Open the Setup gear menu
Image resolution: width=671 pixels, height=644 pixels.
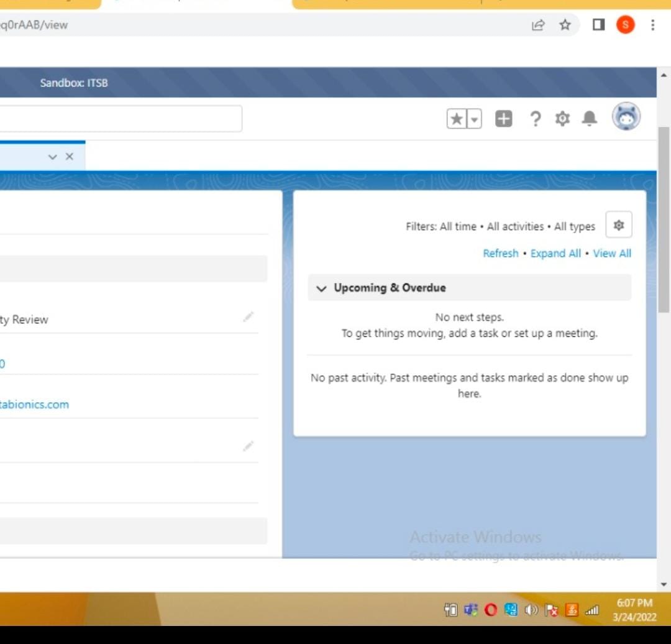(562, 118)
